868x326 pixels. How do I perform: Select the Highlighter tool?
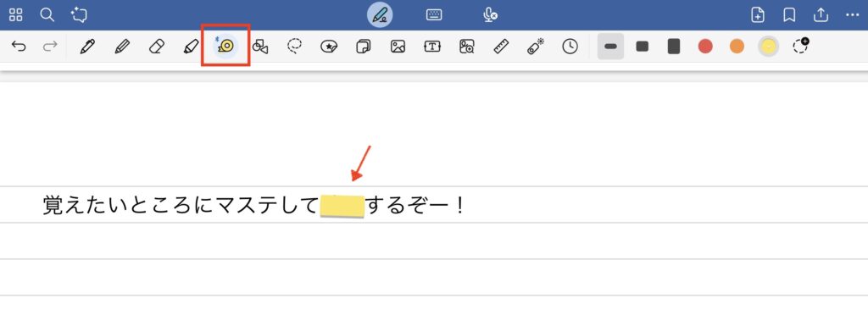191,47
